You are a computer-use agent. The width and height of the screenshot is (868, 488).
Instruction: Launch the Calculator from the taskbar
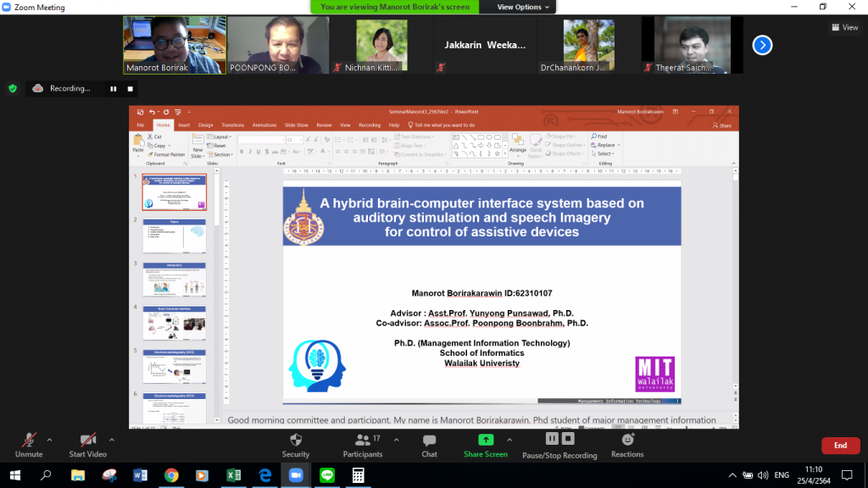tap(358, 475)
